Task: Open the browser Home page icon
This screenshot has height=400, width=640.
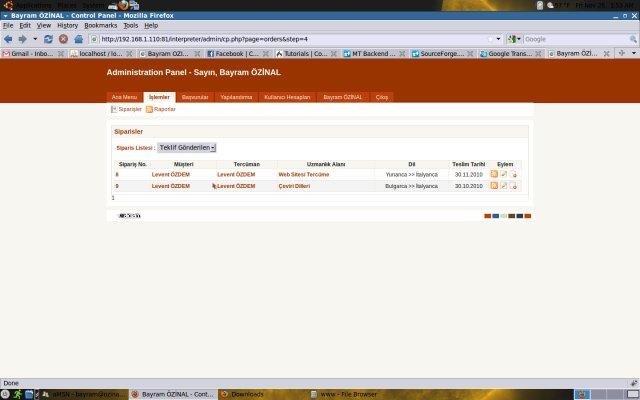Action: (x=79, y=39)
